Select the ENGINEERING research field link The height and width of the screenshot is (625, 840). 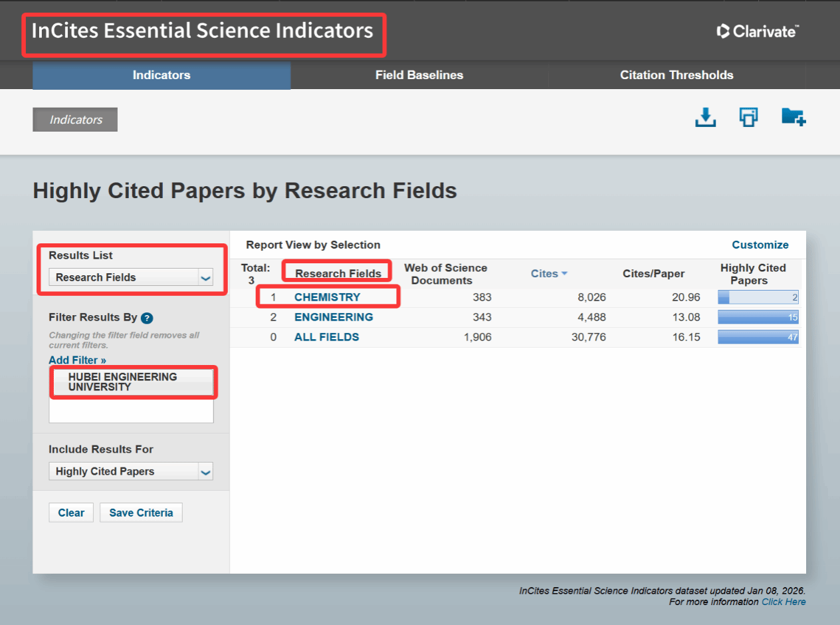coord(334,317)
